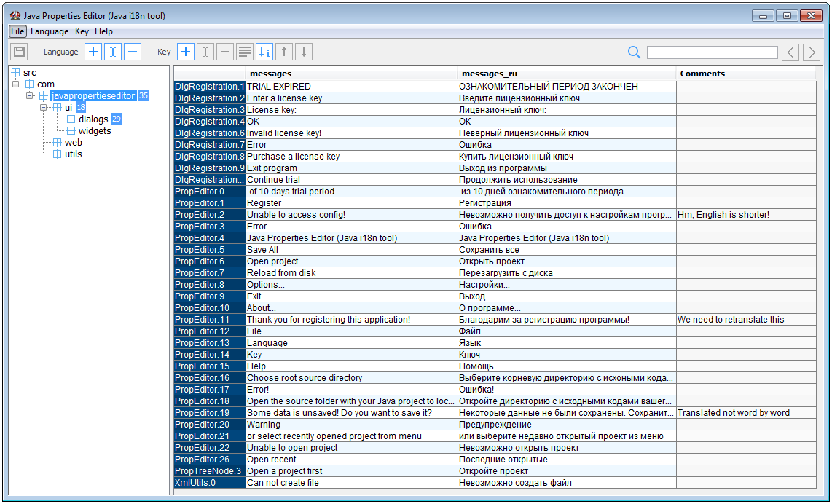Image resolution: width=832 pixels, height=504 pixels.
Task: Select the com package in tree
Action: [x=46, y=84]
